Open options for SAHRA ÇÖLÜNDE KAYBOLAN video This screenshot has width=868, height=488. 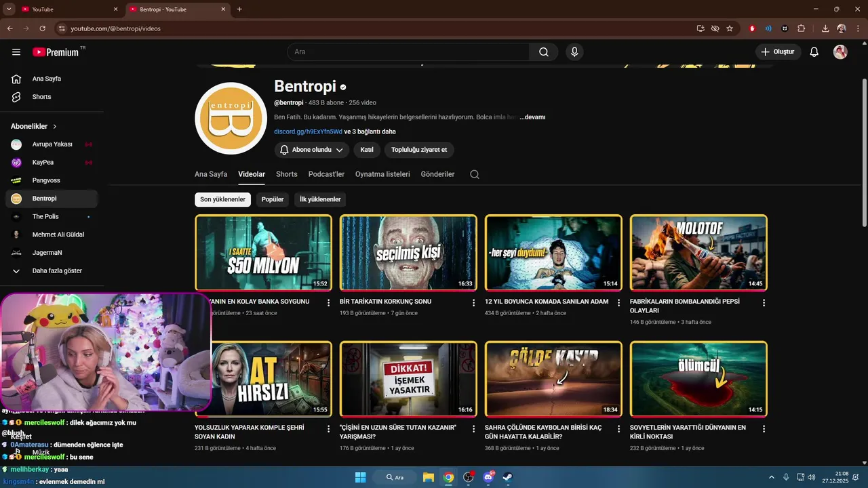(x=618, y=429)
